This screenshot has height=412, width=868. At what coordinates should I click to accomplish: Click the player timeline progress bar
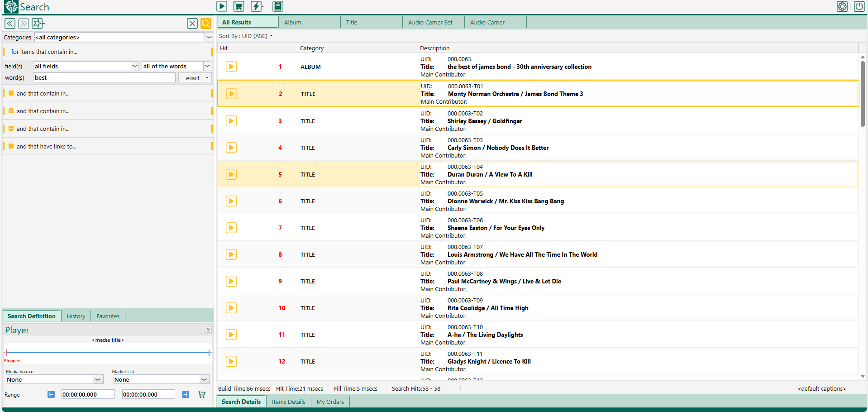108,352
